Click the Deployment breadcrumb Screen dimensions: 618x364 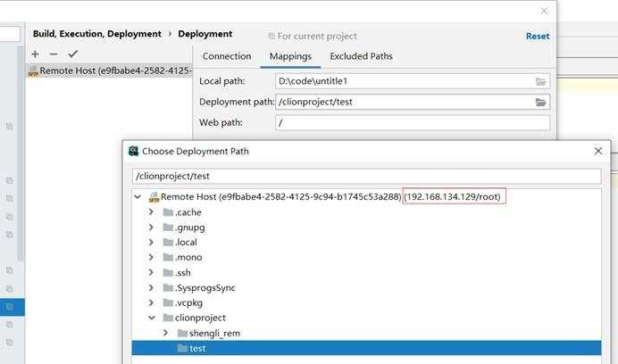click(205, 34)
